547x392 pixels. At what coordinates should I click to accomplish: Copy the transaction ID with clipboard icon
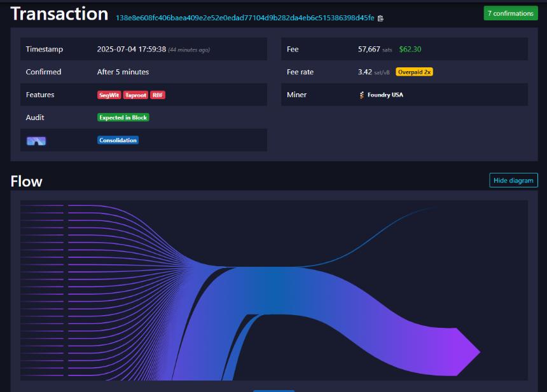380,18
